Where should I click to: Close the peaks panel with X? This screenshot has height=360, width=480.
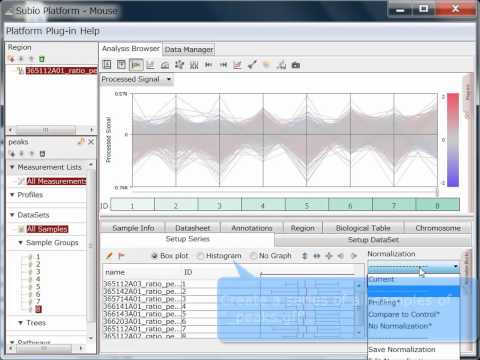[x=91, y=142]
